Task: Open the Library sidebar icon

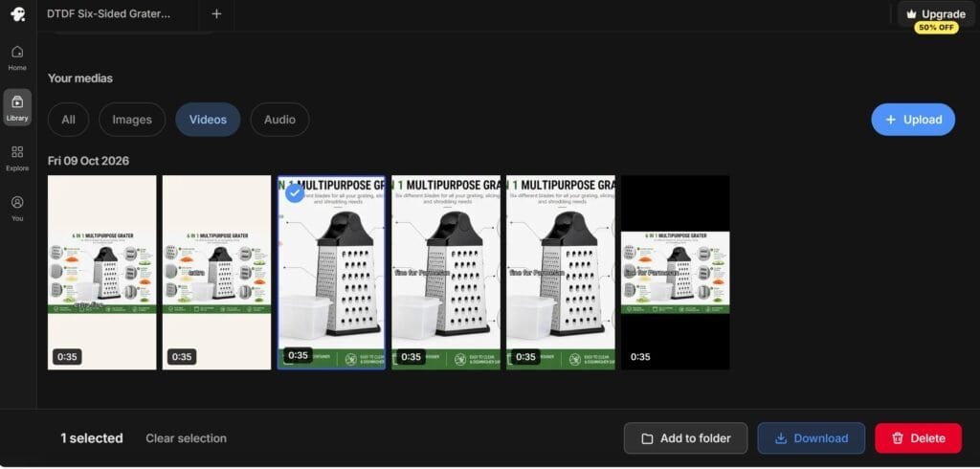Action: (17, 107)
